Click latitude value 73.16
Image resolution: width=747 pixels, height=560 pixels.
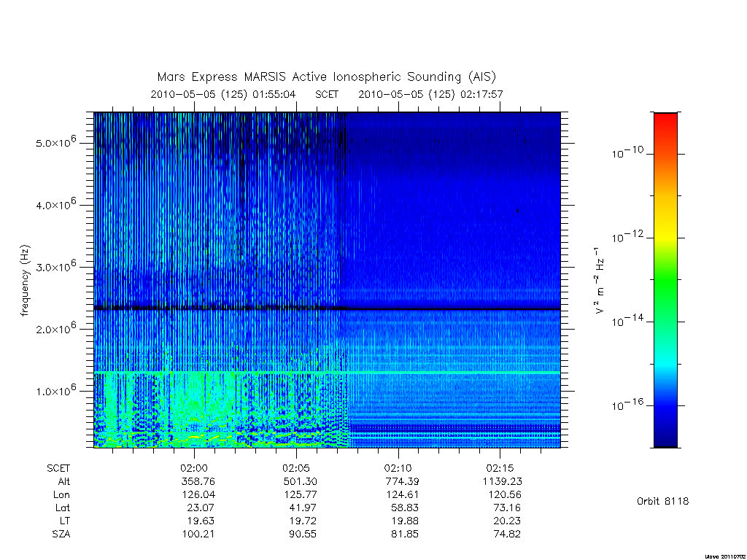507,508
